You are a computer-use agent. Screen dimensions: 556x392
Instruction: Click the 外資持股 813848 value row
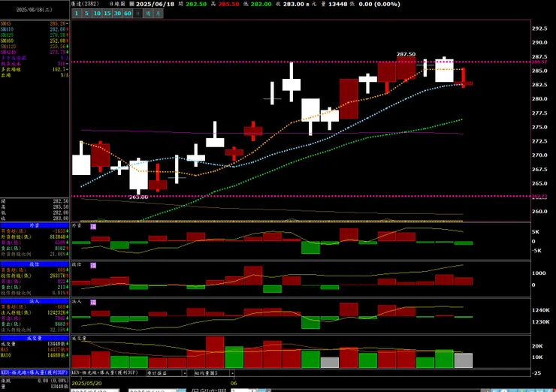(35, 237)
